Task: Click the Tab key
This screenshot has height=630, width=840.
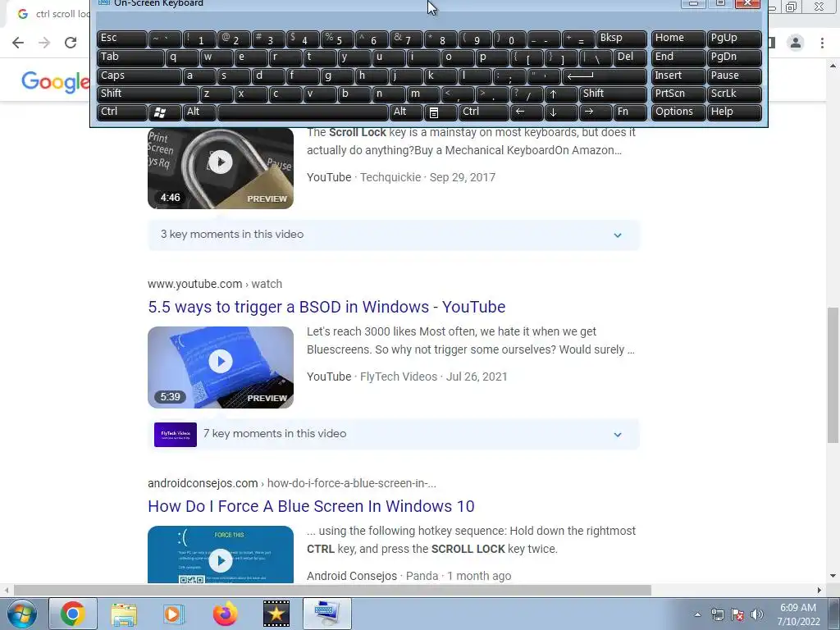Action: click(x=130, y=57)
